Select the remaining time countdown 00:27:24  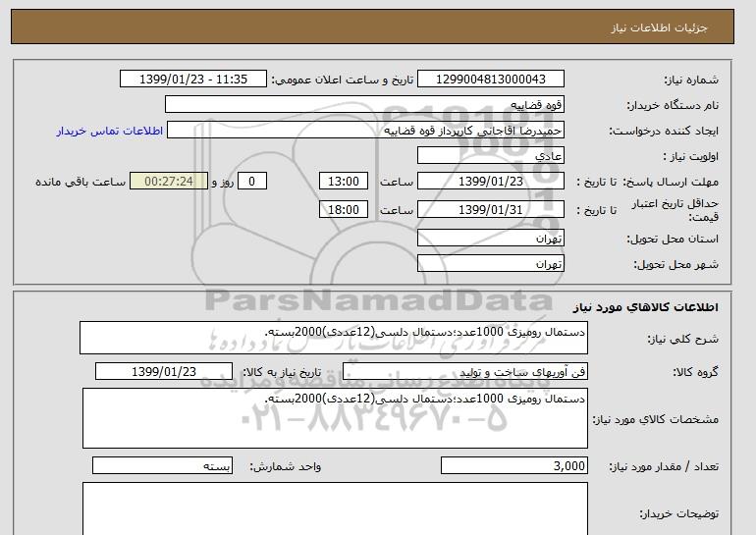[169, 182]
